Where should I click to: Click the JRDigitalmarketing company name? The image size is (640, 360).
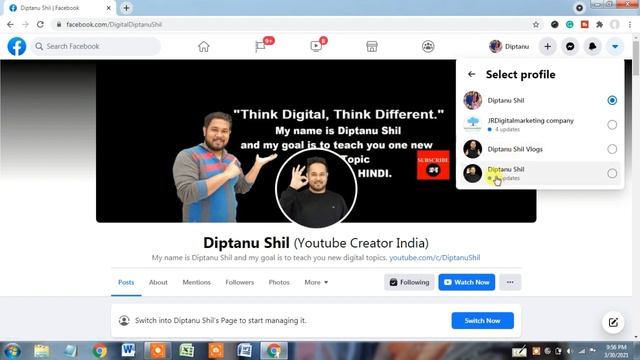click(x=531, y=121)
